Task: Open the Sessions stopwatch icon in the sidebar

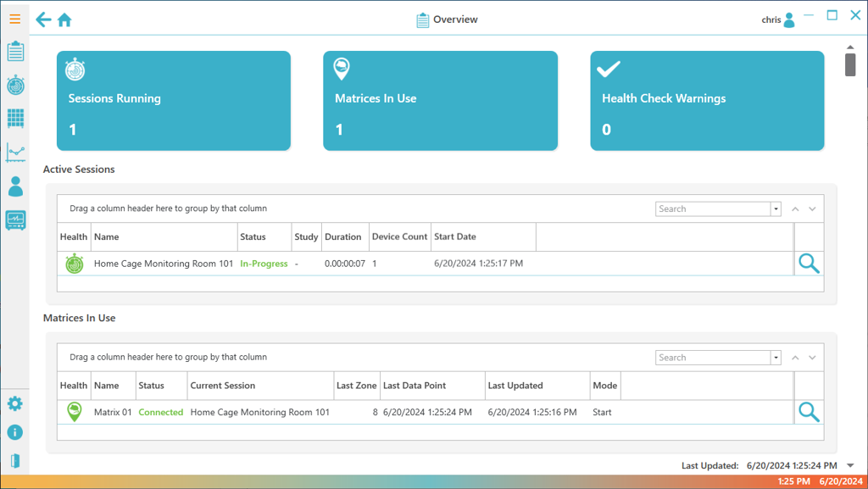Action: 15,86
